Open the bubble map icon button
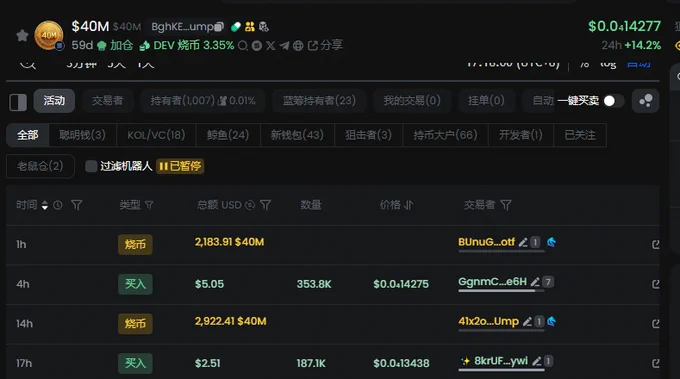The image size is (680, 379). point(645,101)
